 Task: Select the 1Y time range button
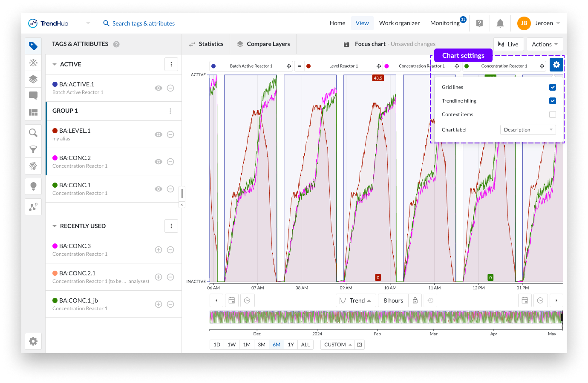pos(291,345)
